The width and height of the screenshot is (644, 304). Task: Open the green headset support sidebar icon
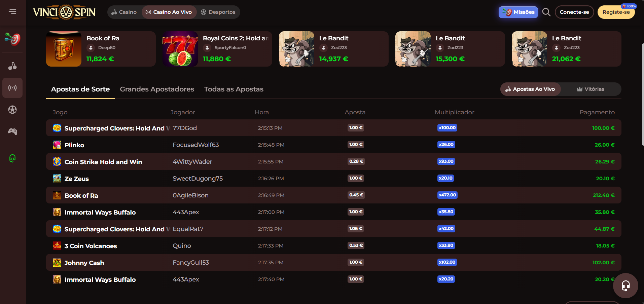coord(12,158)
